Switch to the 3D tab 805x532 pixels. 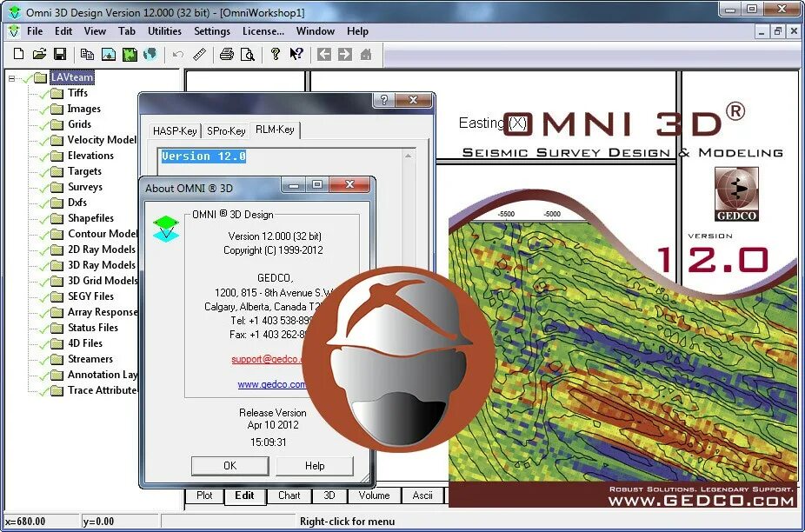pyautogui.click(x=329, y=495)
